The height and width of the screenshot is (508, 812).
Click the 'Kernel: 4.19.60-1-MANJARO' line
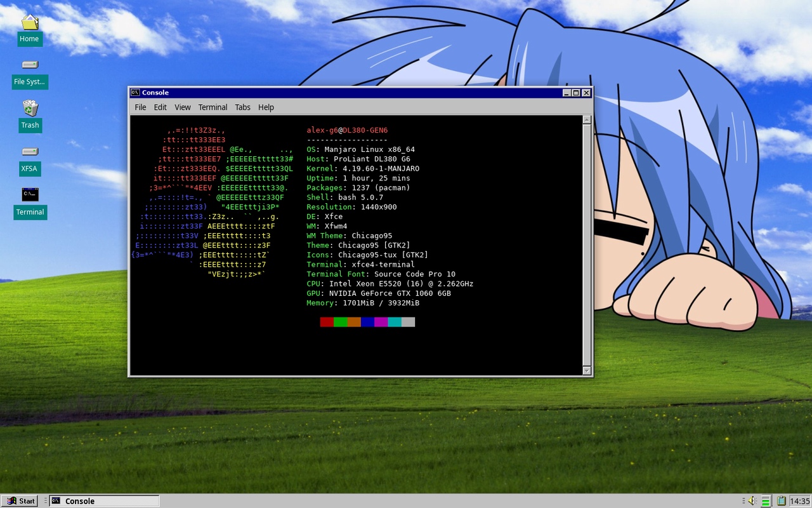363,168
